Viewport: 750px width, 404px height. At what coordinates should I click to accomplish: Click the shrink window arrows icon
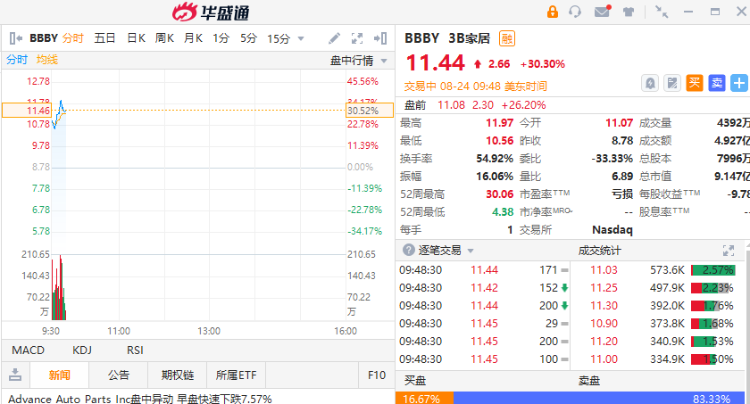coord(662,11)
